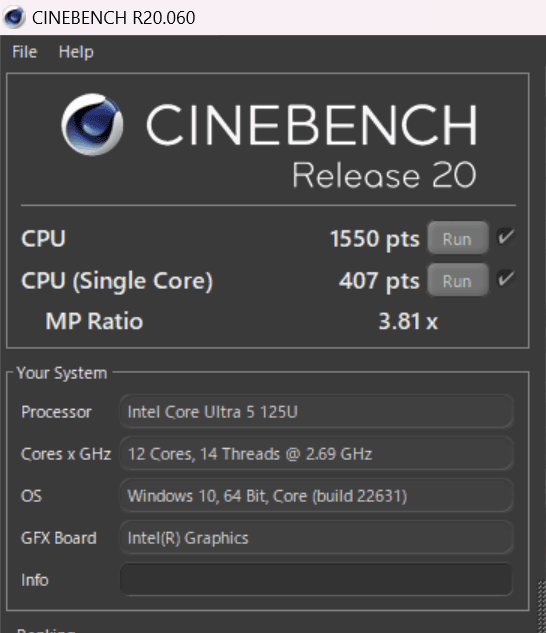Open the File menu
Viewport: 546px width, 633px height.
[x=25, y=52]
